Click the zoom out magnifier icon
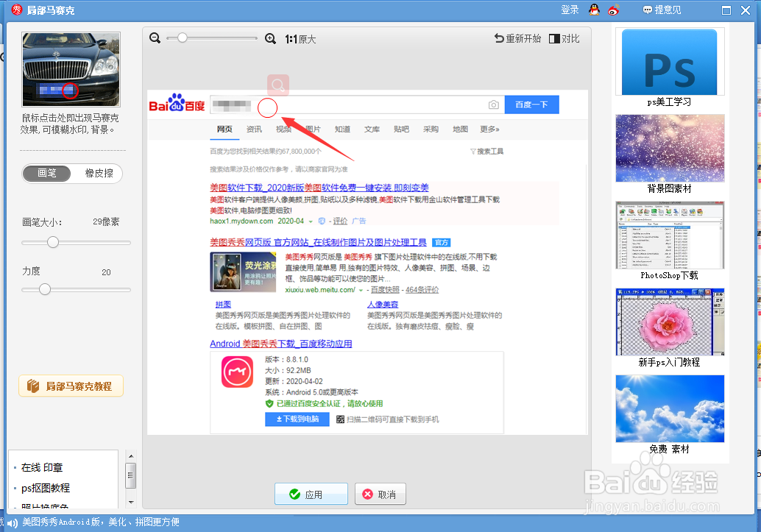 click(x=155, y=38)
